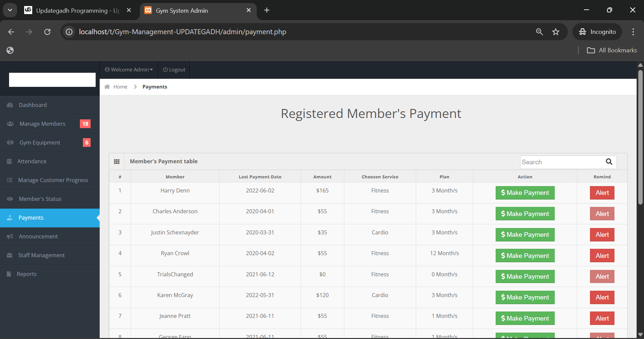The height and width of the screenshot is (339, 644).
Task: Switch to Updategadh Programming tab
Action: click(x=78, y=10)
